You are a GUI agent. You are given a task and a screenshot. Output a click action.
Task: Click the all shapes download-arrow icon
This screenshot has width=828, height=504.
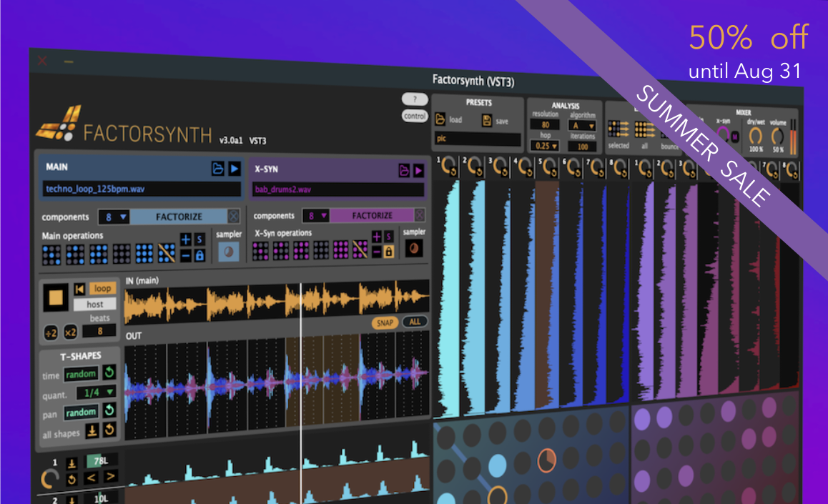point(92,430)
